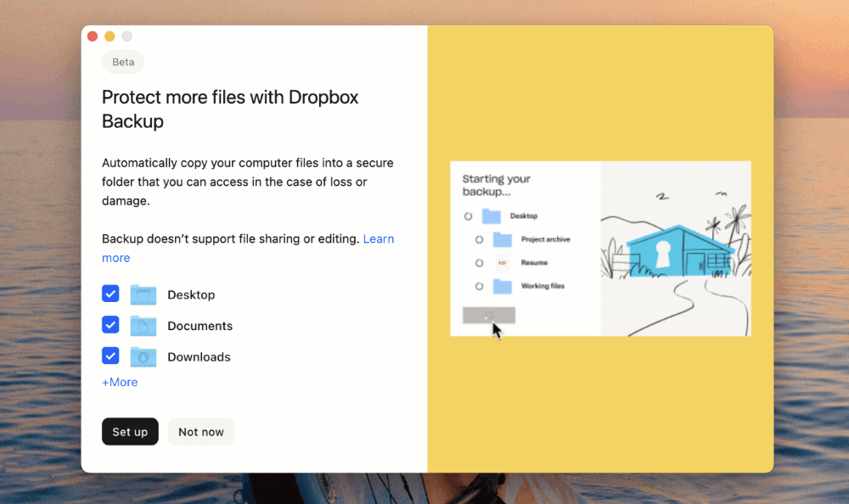Click the Downloads folder icon
Image resolution: width=849 pixels, height=504 pixels.
pos(143,357)
